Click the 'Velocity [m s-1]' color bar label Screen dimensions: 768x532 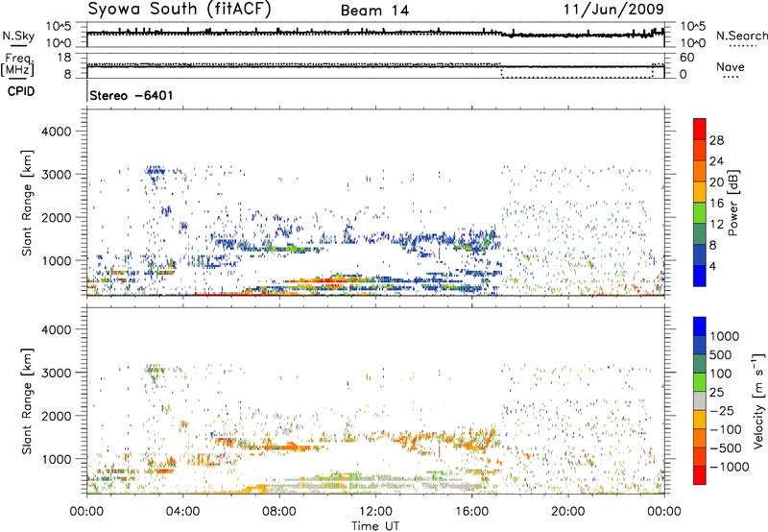point(758,400)
